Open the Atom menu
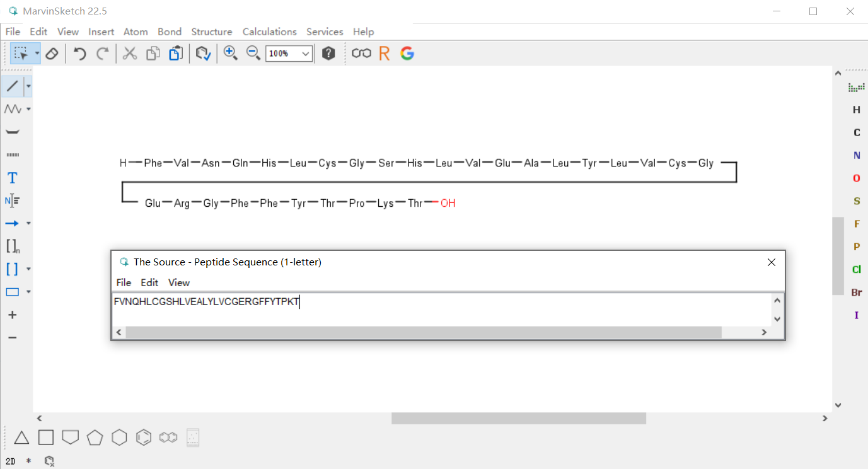Image resolution: width=868 pixels, height=469 pixels. [x=136, y=32]
